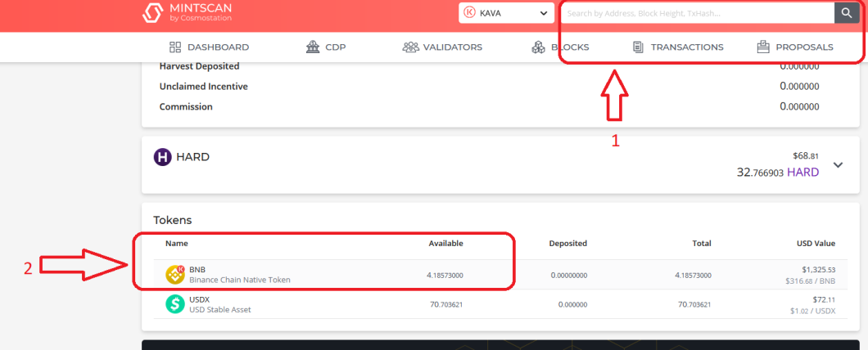Click the Transactions document icon
Image resolution: width=868 pixels, height=350 pixels.
click(x=638, y=47)
